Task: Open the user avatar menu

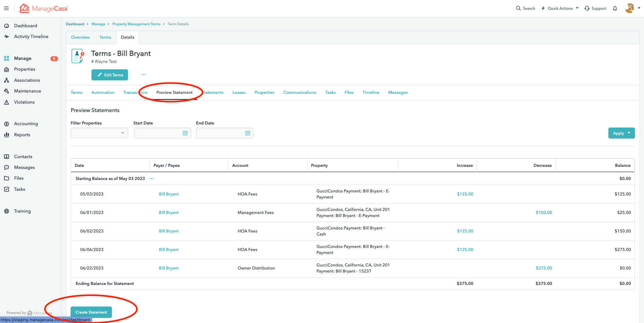Action: point(632,8)
